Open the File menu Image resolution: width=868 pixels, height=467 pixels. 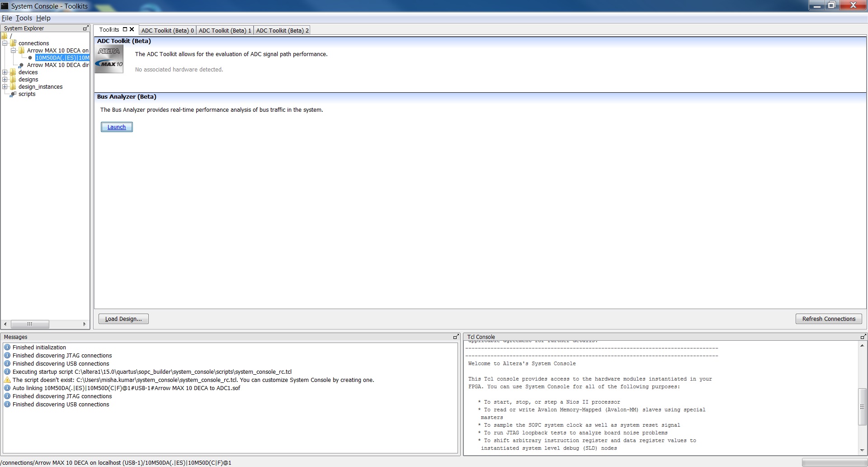(7, 18)
